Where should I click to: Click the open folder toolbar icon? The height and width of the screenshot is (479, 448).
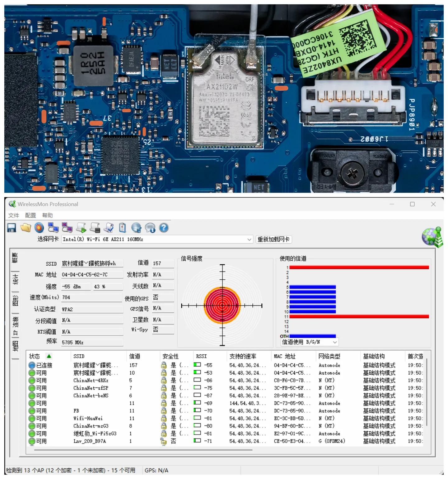26,228
